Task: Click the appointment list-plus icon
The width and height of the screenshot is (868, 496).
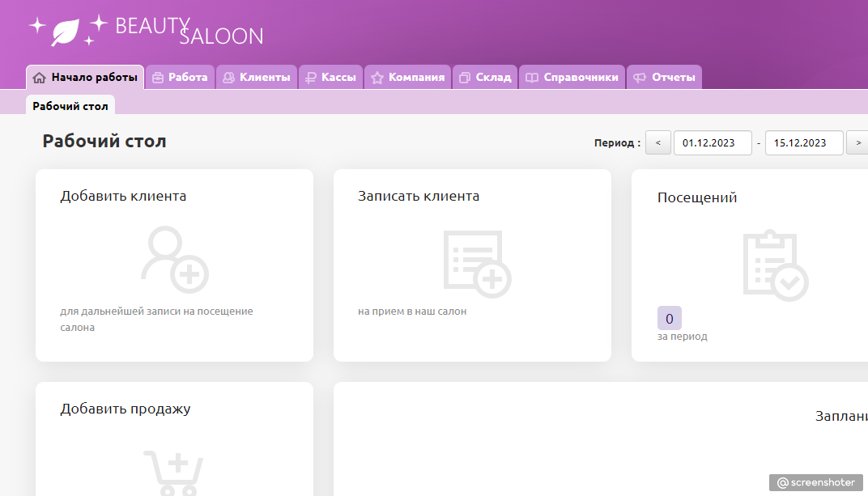Action: (476, 264)
